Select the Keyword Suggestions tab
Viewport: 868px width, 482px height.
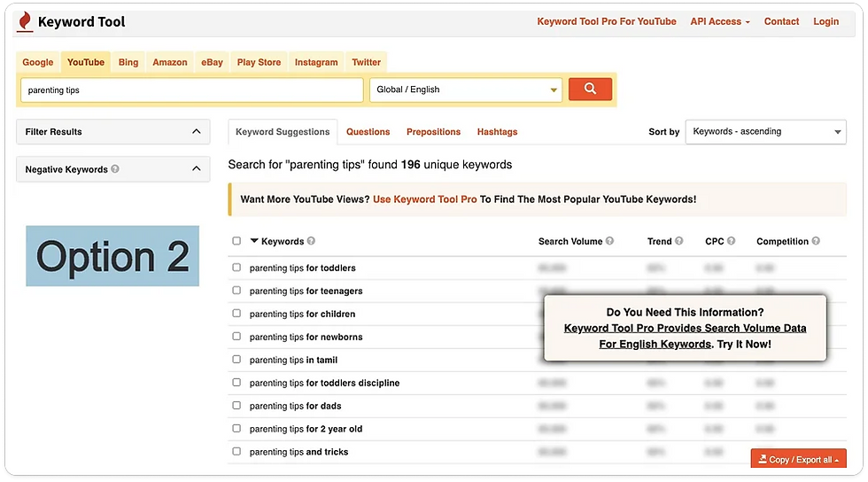click(283, 132)
